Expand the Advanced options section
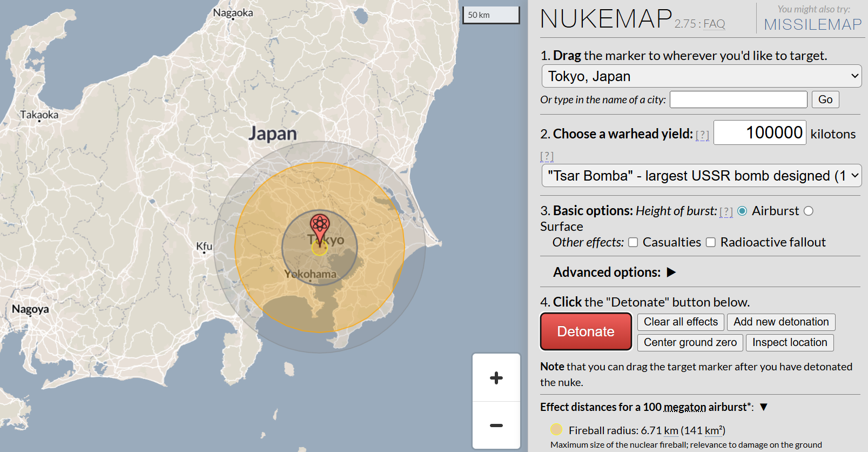The height and width of the screenshot is (452, 868). click(x=671, y=272)
